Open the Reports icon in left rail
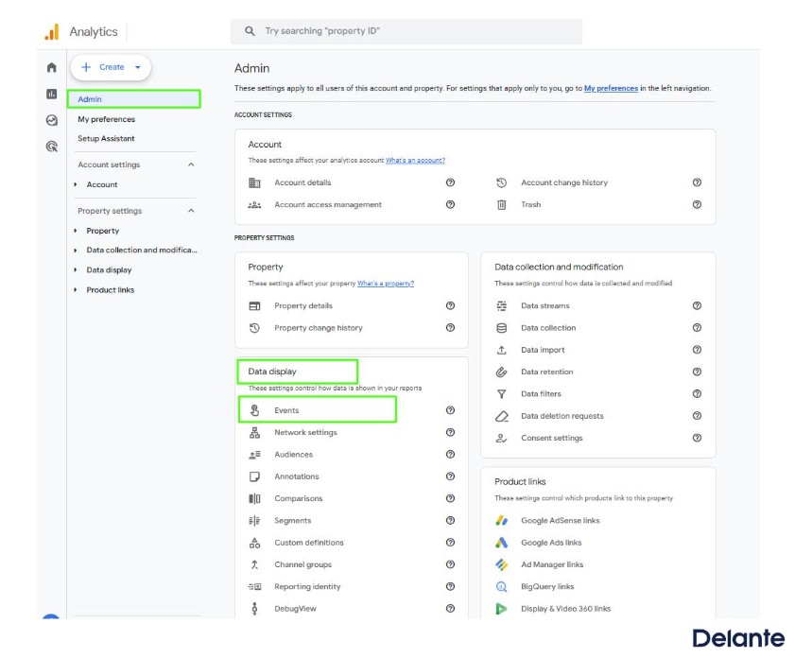The height and width of the screenshot is (658, 812). click(x=51, y=94)
